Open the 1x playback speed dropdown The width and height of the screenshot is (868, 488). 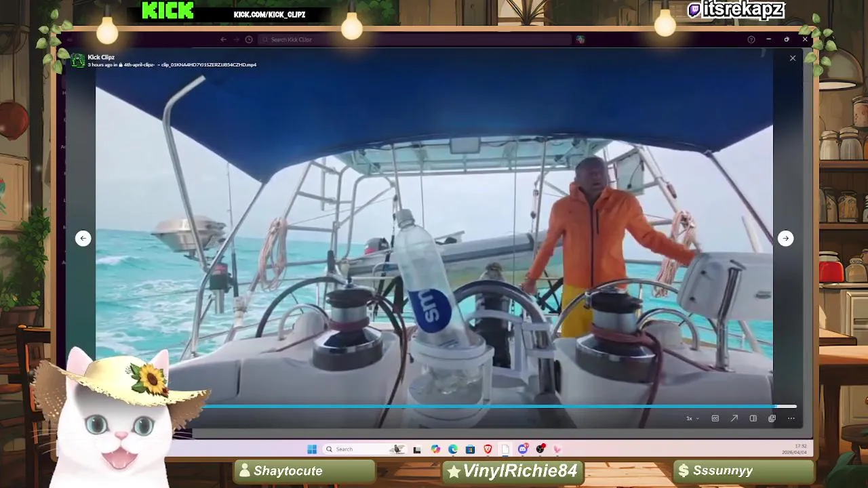tap(692, 418)
